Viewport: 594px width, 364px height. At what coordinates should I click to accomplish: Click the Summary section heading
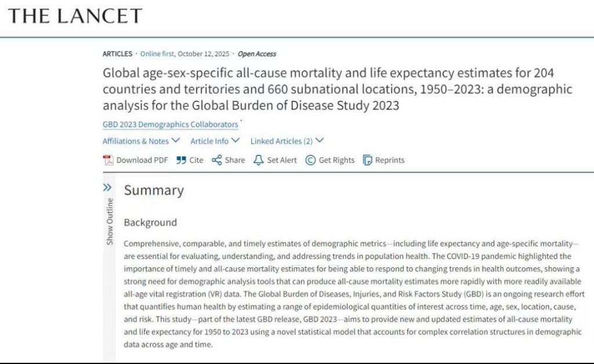coord(154,190)
